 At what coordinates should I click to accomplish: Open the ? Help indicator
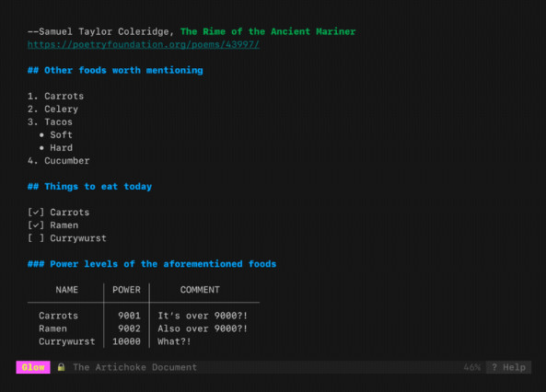tap(508, 367)
